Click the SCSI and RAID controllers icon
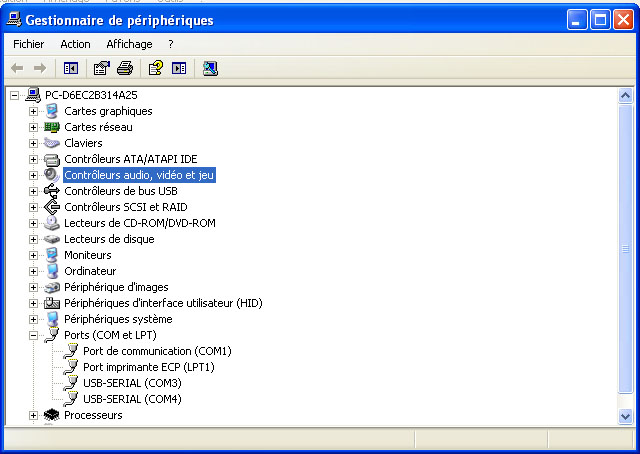640x454 pixels. pos(52,207)
